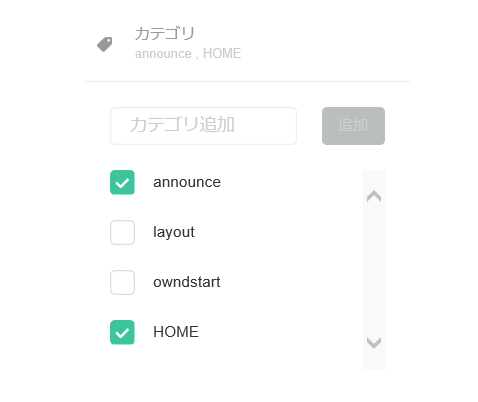Screen dimensions: 478x402
Task: Click the up chevron in the category list scrollbar
Action: [x=374, y=196]
